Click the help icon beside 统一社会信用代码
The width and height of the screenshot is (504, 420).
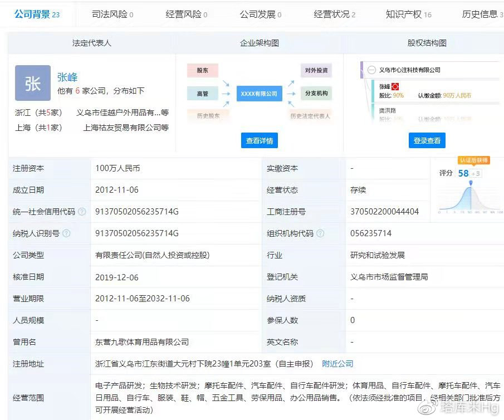pos(82,212)
